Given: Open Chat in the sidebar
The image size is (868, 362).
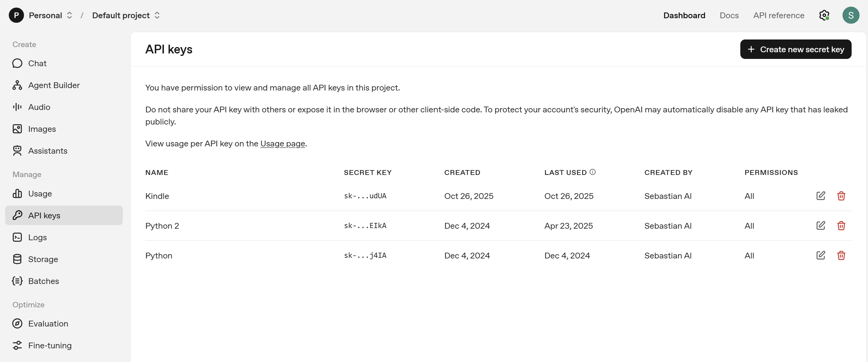Looking at the screenshot, I should point(37,63).
